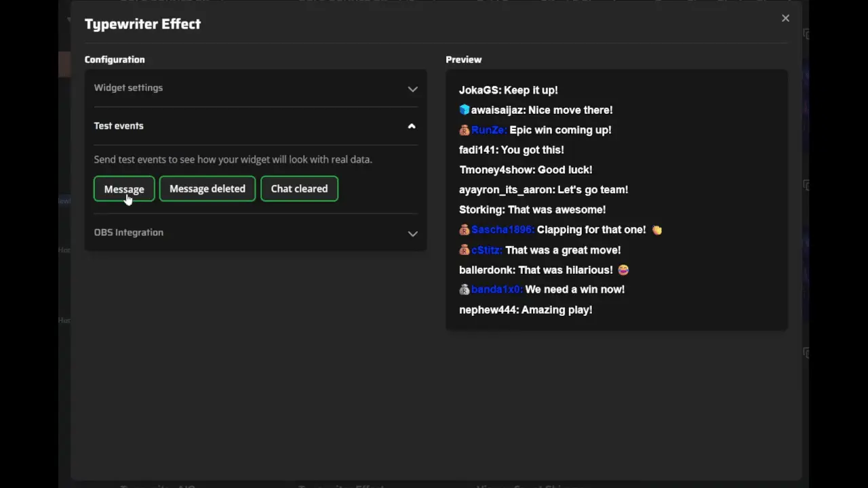Click the Preview panel heading
The image size is (868, 488).
(464, 60)
